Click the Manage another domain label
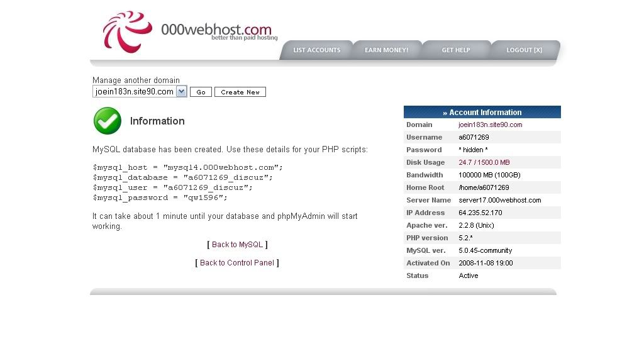This screenshot has height=356, width=644. tap(136, 80)
